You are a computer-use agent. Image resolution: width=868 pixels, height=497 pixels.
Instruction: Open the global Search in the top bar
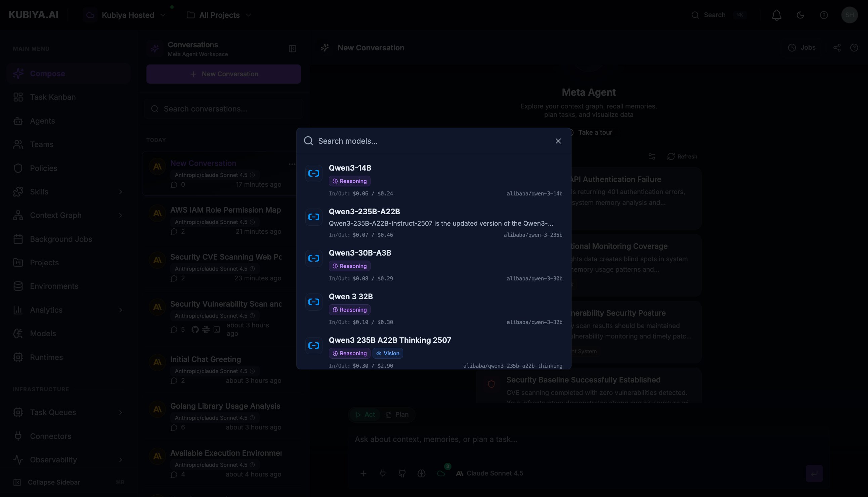click(719, 15)
